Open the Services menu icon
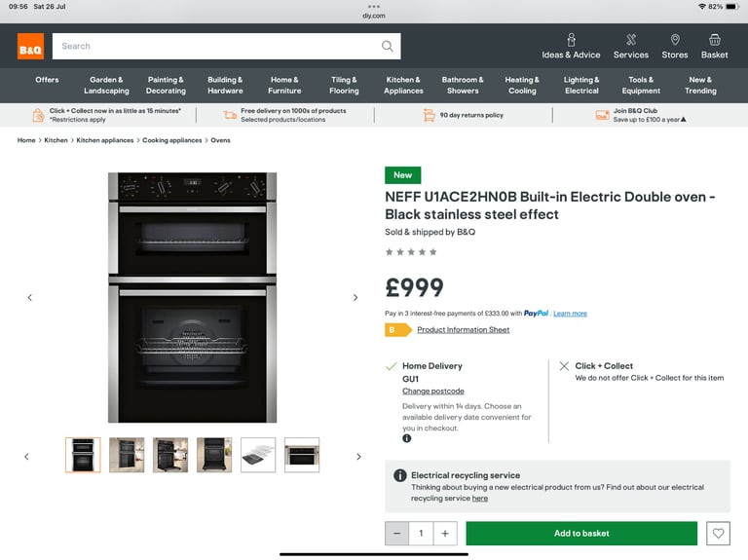This screenshot has height=560, width=748. pyautogui.click(x=631, y=40)
